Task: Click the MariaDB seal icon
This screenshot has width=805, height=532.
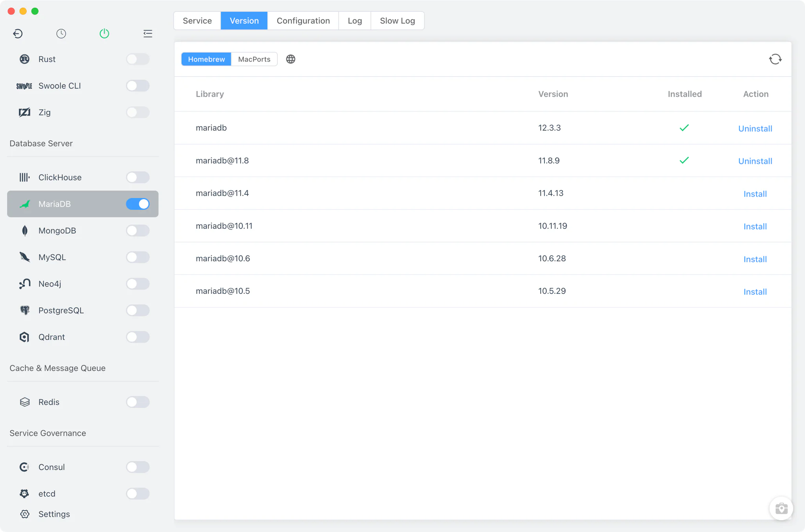Action: click(24, 204)
